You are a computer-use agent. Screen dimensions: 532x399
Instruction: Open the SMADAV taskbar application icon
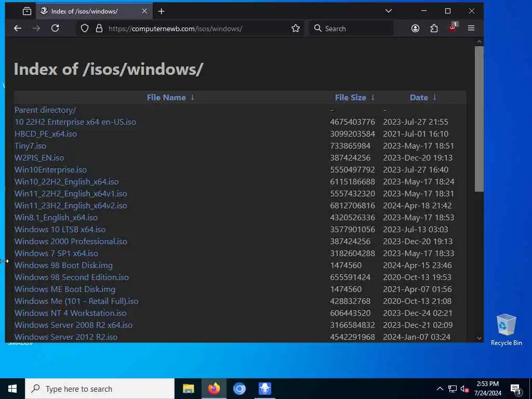coord(264,389)
